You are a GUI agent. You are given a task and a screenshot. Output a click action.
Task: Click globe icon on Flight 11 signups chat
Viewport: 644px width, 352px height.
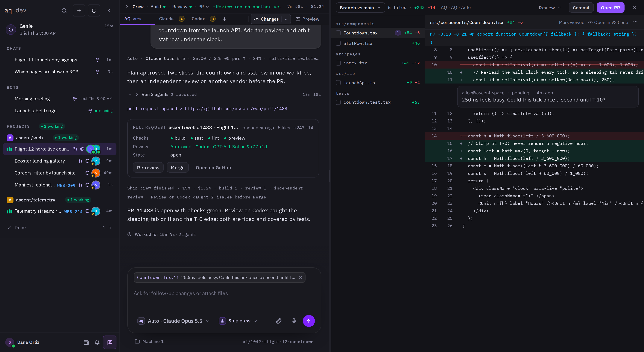pos(98,60)
